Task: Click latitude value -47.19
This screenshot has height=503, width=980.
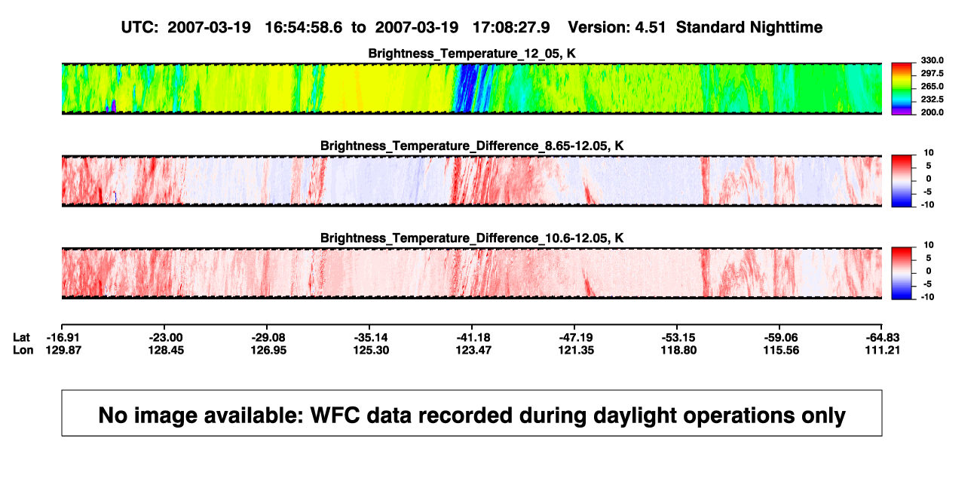Action: click(575, 337)
